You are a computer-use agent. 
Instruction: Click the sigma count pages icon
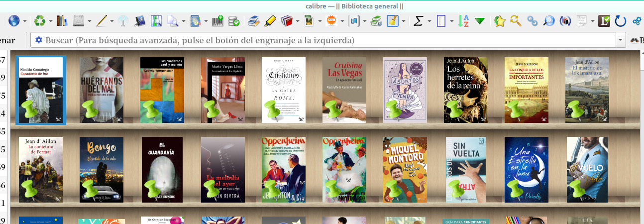[419, 21]
